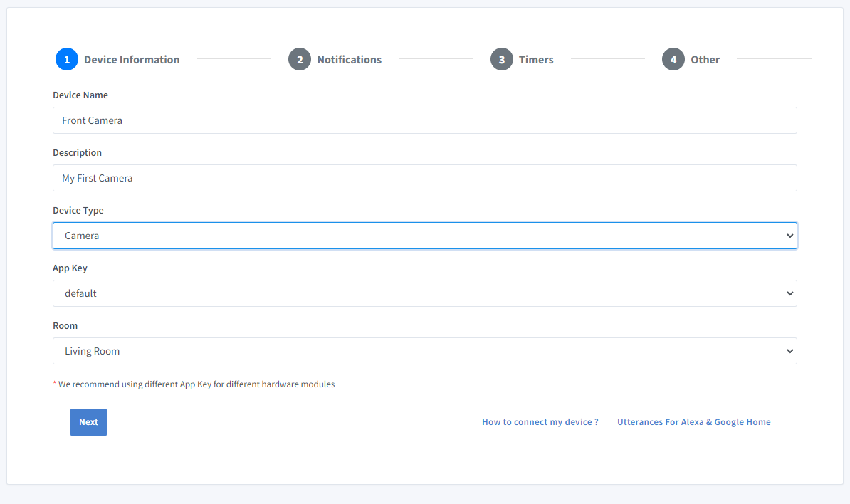Focus the Device Name field with Front Camera
The width and height of the screenshot is (850, 504).
424,120
